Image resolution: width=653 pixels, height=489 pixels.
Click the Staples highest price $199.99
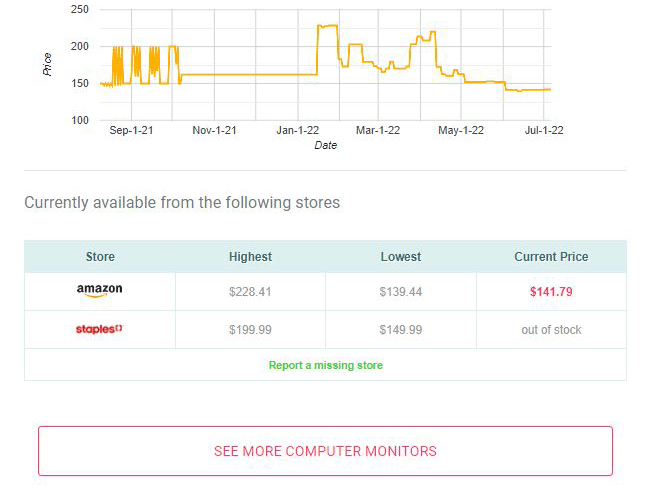click(250, 330)
